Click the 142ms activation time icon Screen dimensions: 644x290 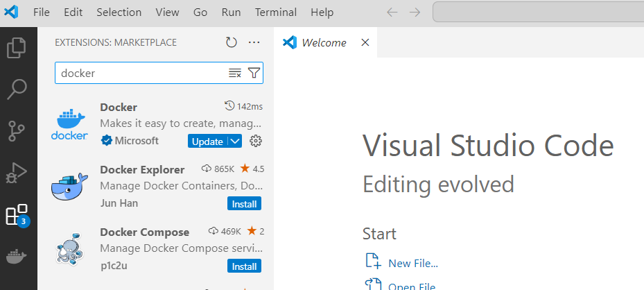coord(229,106)
